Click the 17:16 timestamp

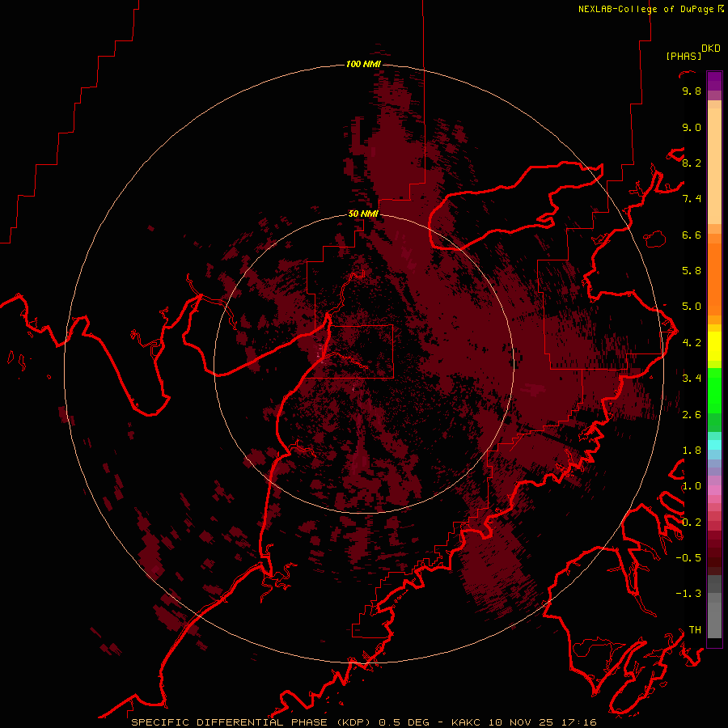point(578,722)
